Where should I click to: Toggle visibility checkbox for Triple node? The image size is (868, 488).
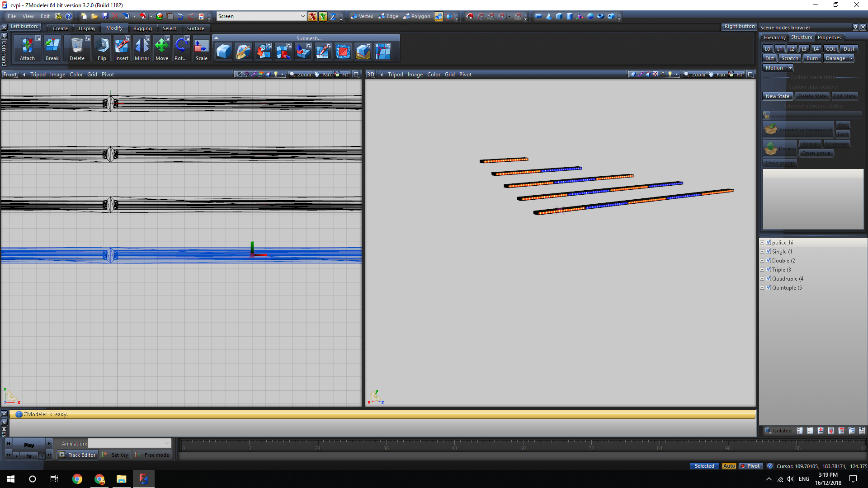[x=769, y=270]
